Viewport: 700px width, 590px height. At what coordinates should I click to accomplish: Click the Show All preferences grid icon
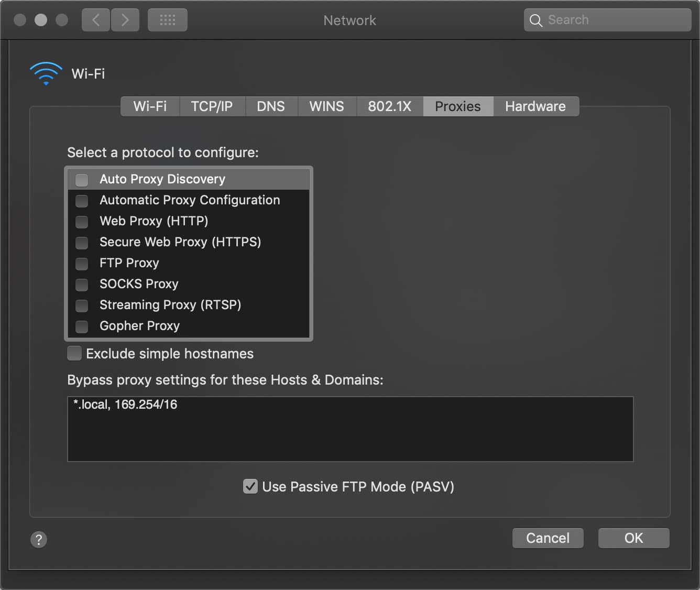point(167,19)
